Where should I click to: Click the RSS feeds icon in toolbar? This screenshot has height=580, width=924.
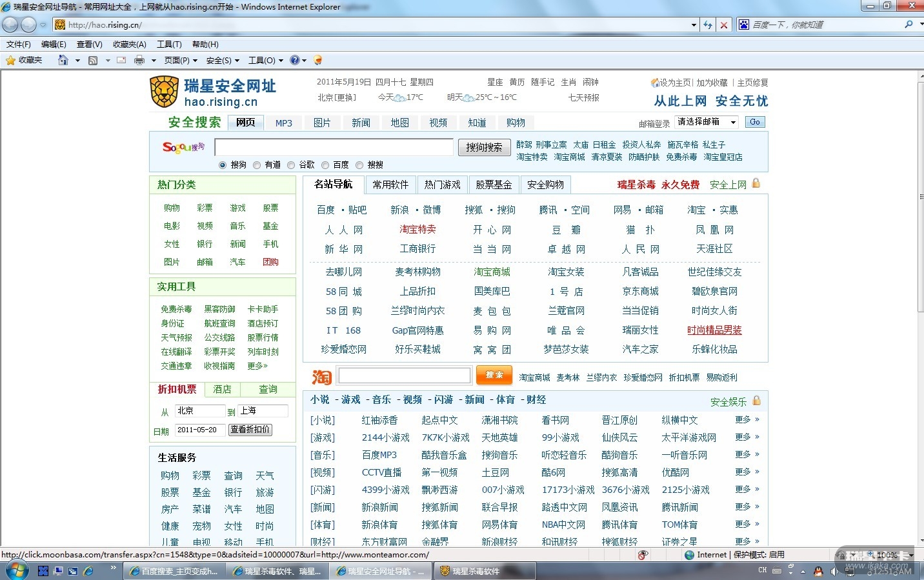(93, 60)
